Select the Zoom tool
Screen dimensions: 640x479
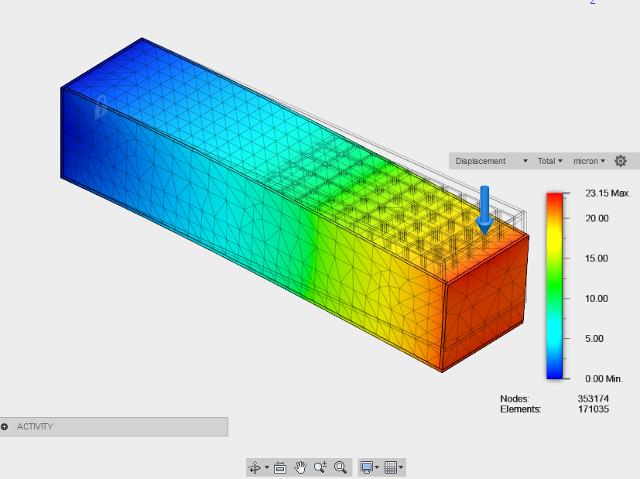point(320,467)
